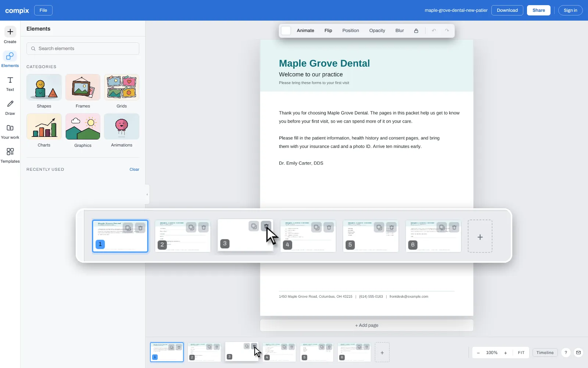Open the Templates sidebar section
The image size is (588, 368).
click(x=10, y=155)
